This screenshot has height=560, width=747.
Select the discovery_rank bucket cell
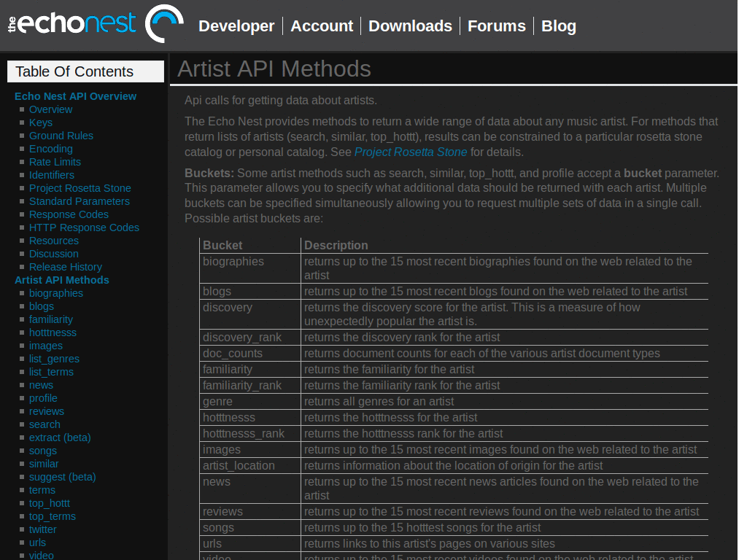pos(250,337)
